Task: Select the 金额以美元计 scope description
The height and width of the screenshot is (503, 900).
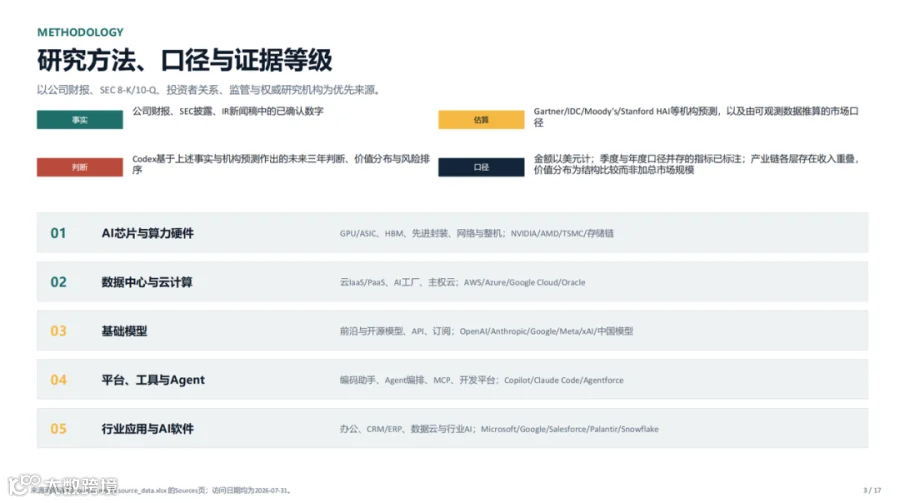Action: (696, 164)
